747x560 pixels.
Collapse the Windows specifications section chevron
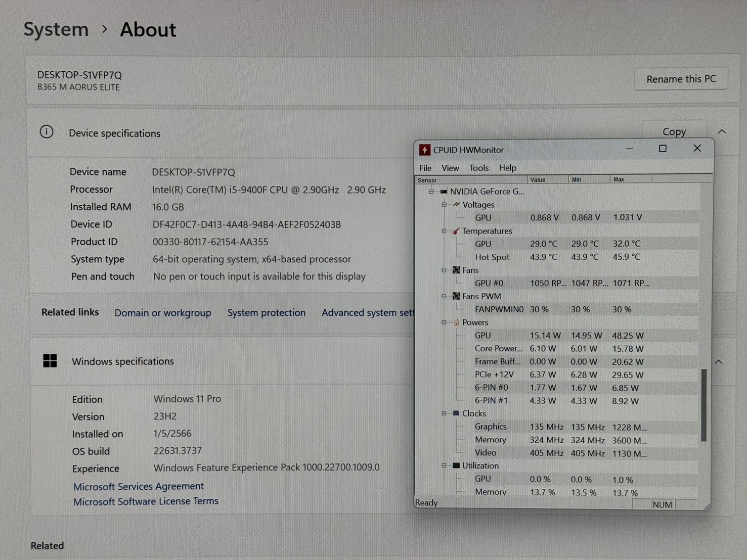click(719, 362)
